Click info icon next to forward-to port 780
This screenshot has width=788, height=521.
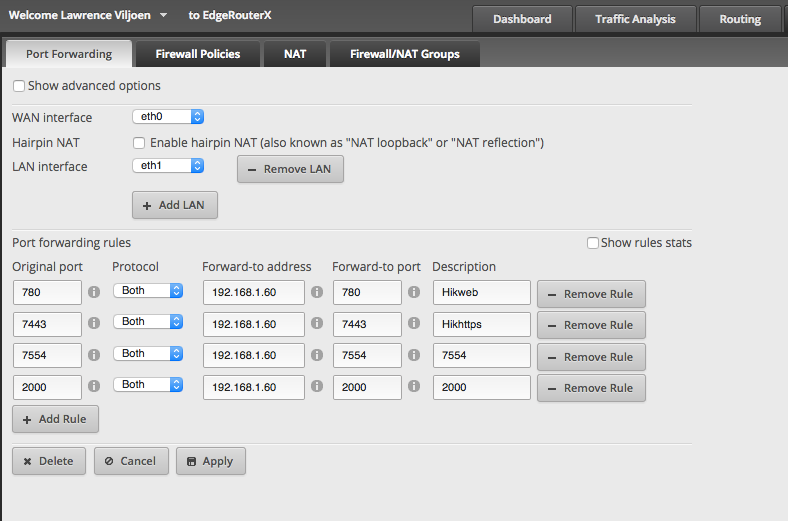tap(416, 293)
